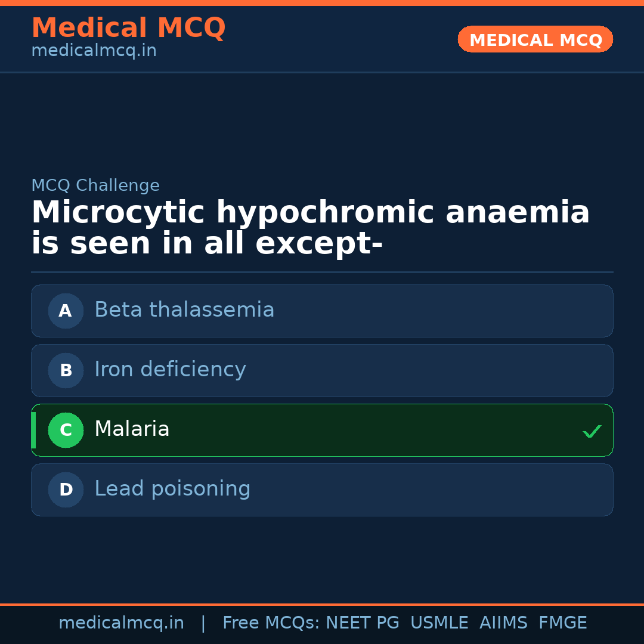The width and height of the screenshot is (644, 644).
Task: Click FMGE in the footer
Action: [x=562, y=623]
